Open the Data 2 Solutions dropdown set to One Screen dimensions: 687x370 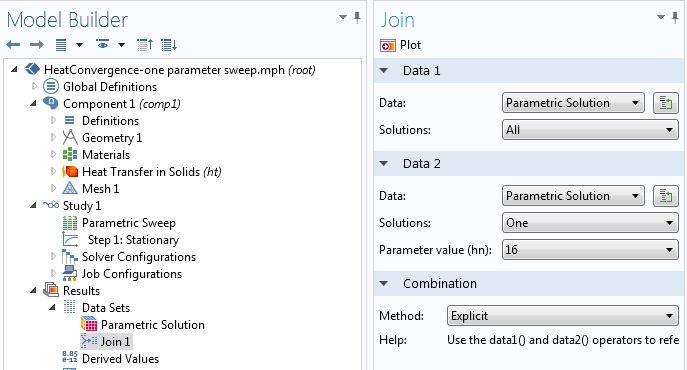click(x=590, y=223)
